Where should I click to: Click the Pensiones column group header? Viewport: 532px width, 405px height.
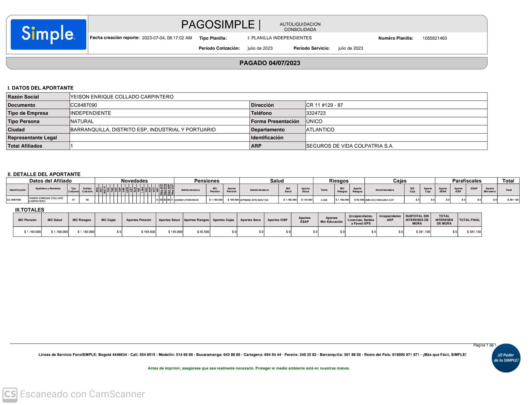pyautogui.click(x=207, y=181)
